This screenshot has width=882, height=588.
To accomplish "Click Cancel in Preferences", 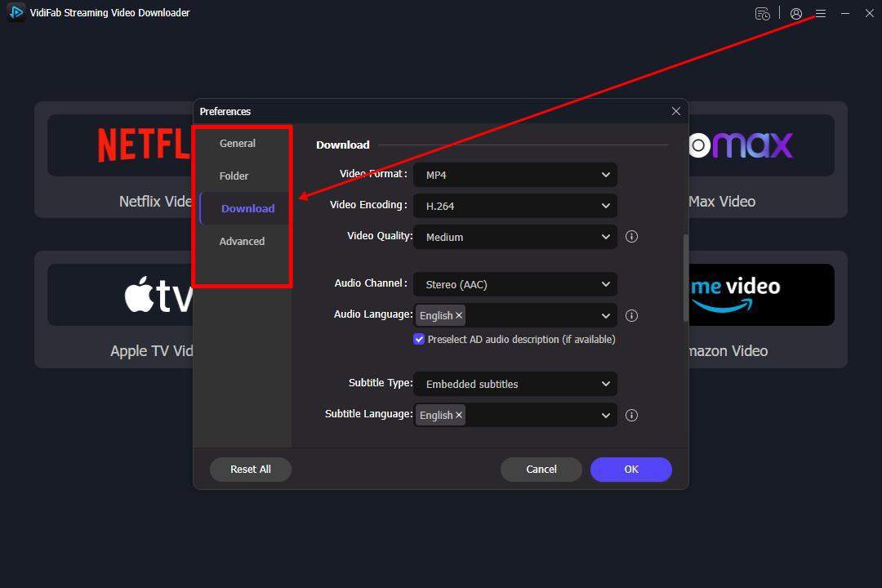I will pos(541,470).
